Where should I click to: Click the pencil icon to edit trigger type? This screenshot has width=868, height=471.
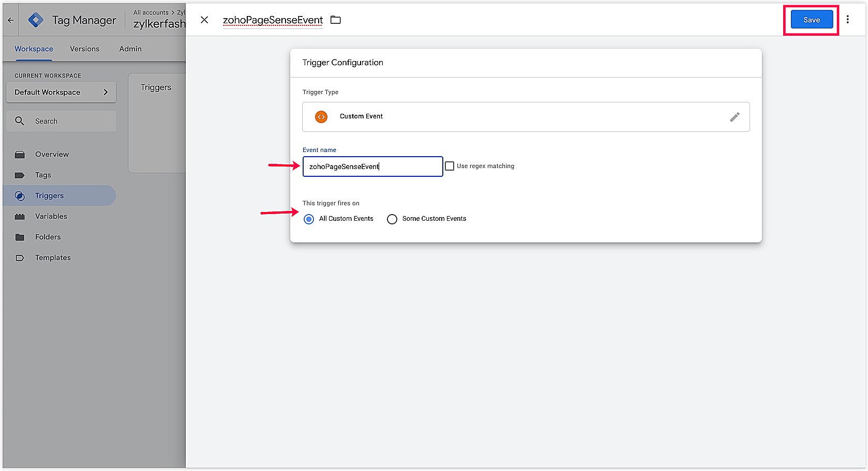pos(735,117)
